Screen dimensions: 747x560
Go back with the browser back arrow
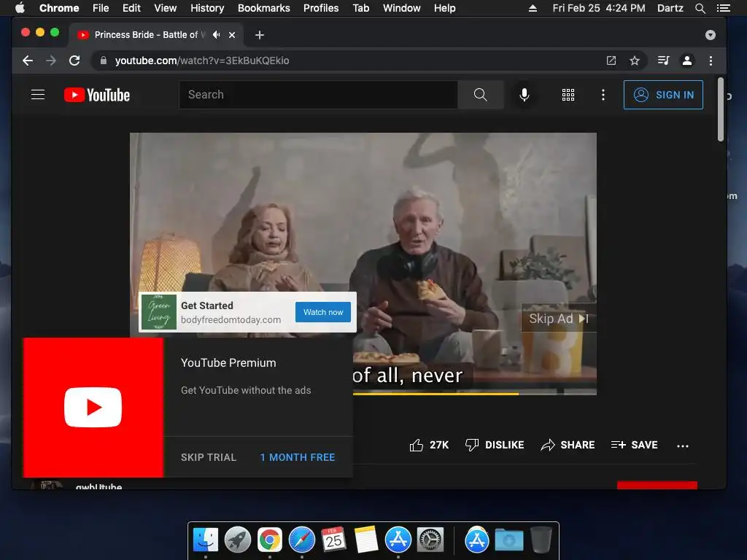click(x=28, y=61)
